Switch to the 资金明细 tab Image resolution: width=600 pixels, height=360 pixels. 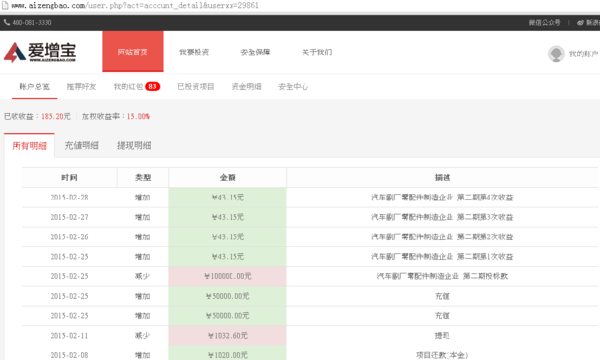click(246, 86)
